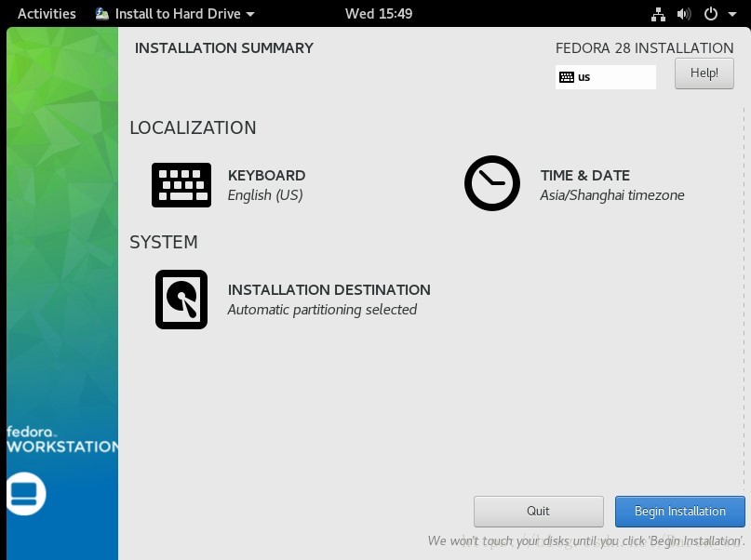This screenshot has width=751, height=560.
Task: Click the power icon in top bar
Action: (710, 14)
